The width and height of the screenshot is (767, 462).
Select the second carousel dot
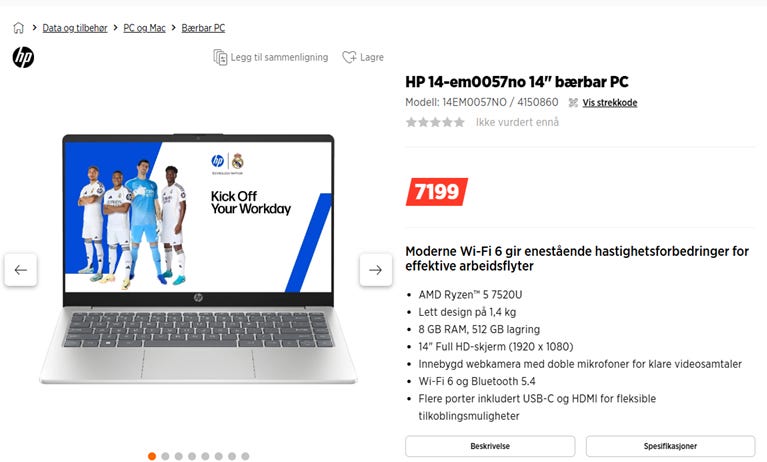[x=165, y=456]
